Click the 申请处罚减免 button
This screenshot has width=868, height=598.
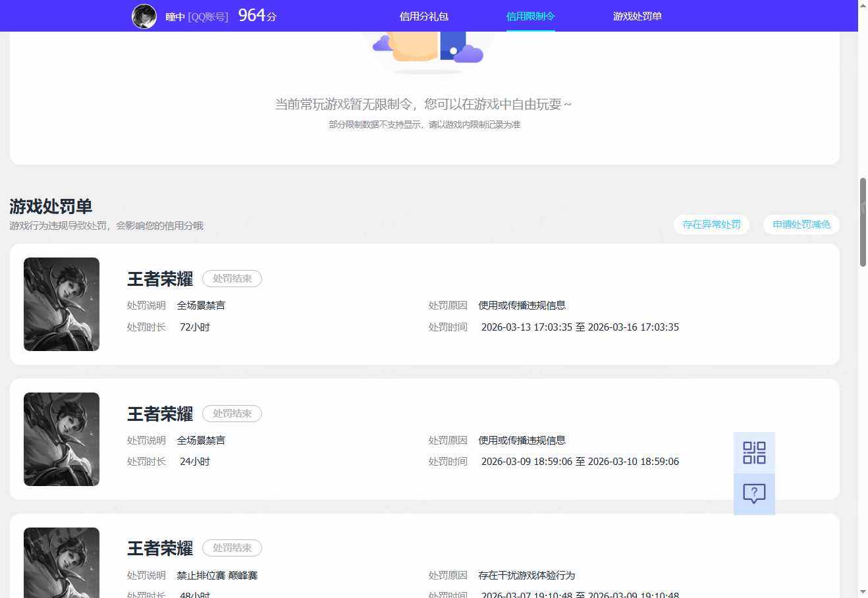[801, 225]
